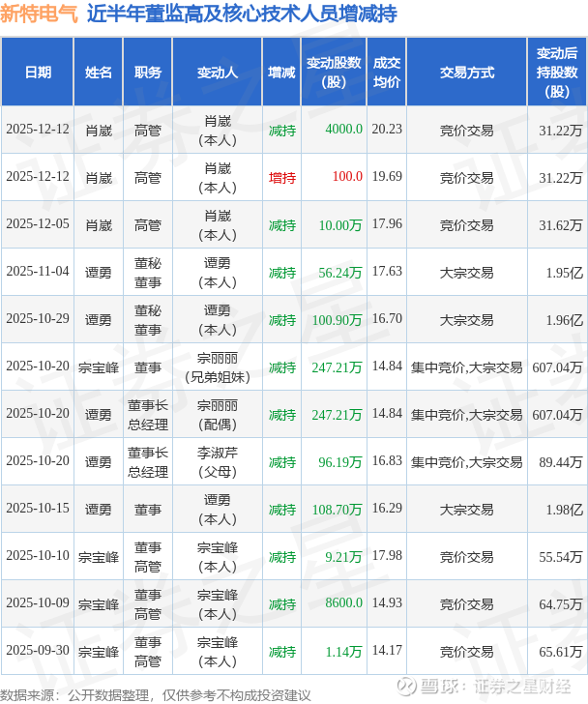The width and height of the screenshot is (588, 704).
Task: Select the 成交均价 column header
Action: [x=387, y=72]
